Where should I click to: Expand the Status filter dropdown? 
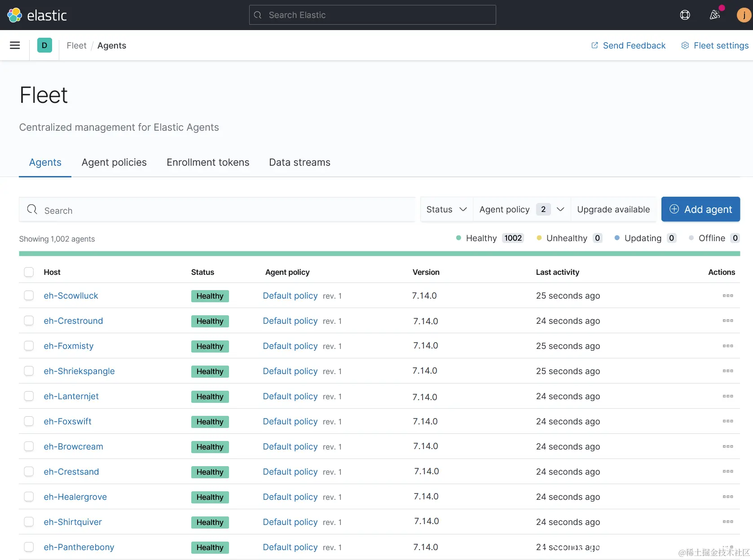tap(447, 209)
